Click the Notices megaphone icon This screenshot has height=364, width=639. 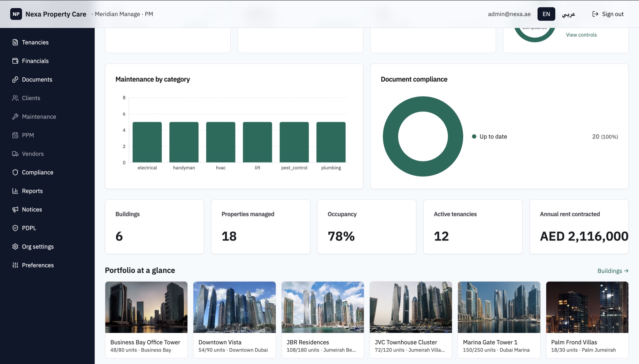15,209
